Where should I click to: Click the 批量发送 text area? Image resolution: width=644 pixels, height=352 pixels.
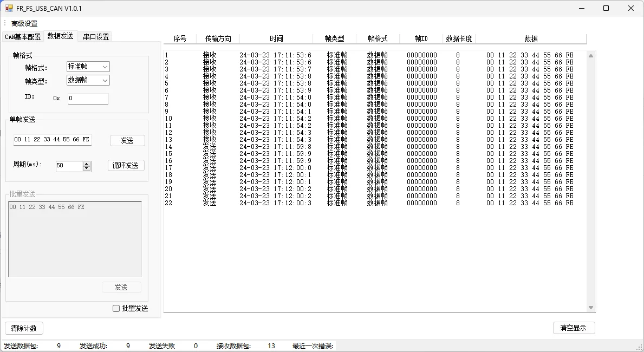point(75,239)
